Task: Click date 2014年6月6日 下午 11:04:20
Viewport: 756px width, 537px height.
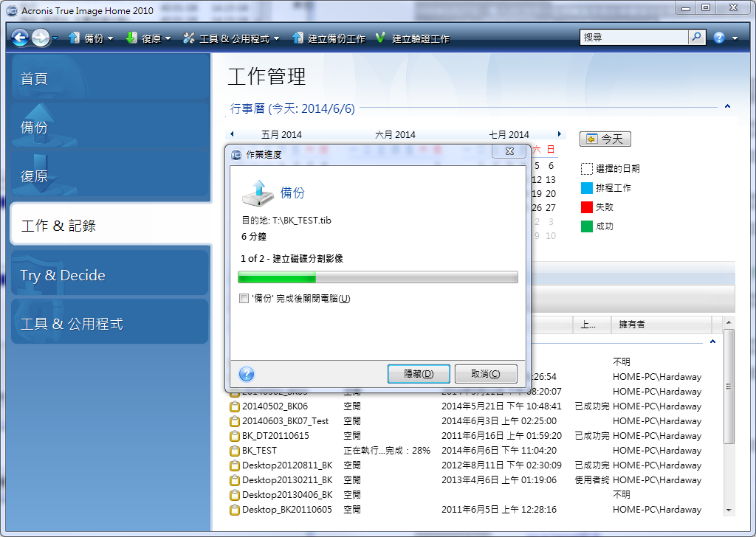Action: (x=499, y=450)
